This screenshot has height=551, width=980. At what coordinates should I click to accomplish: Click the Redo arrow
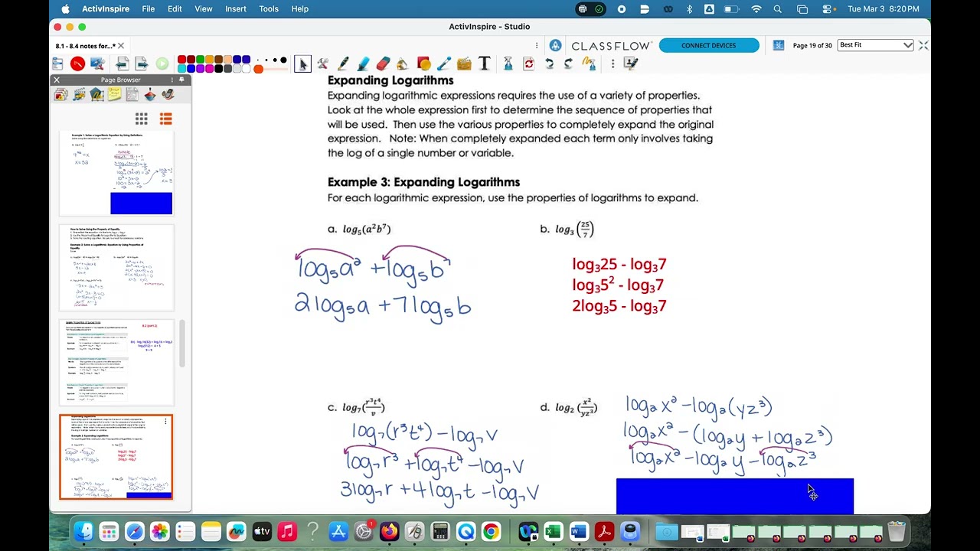tap(568, 64)
